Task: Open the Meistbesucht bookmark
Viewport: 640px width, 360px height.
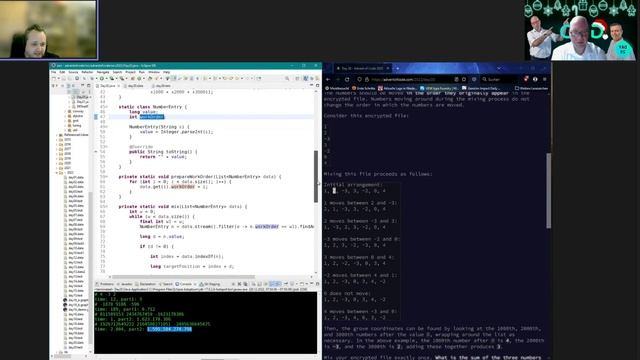Action: tap(337, 88)
